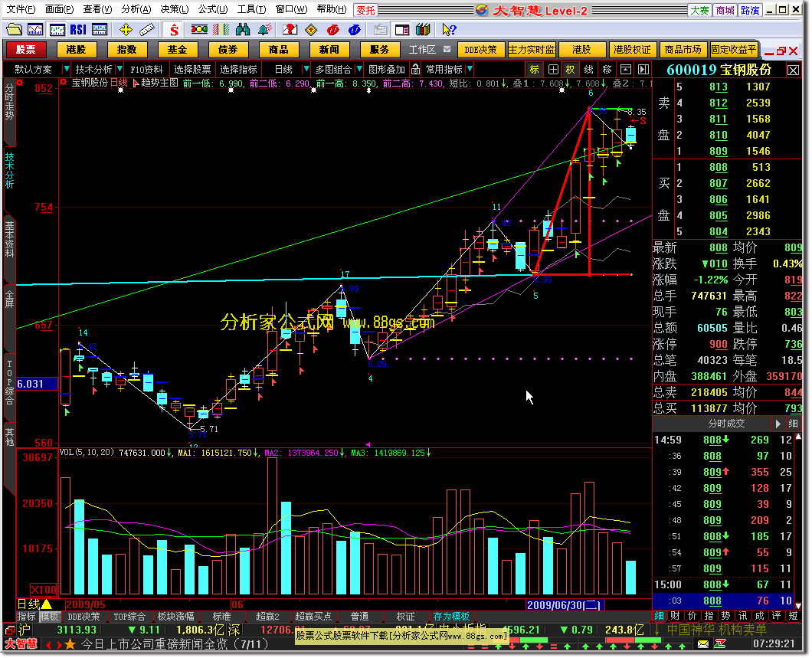The image size is (812, 658).
Task: Click the red circular D icon
Action: (332, 30)
